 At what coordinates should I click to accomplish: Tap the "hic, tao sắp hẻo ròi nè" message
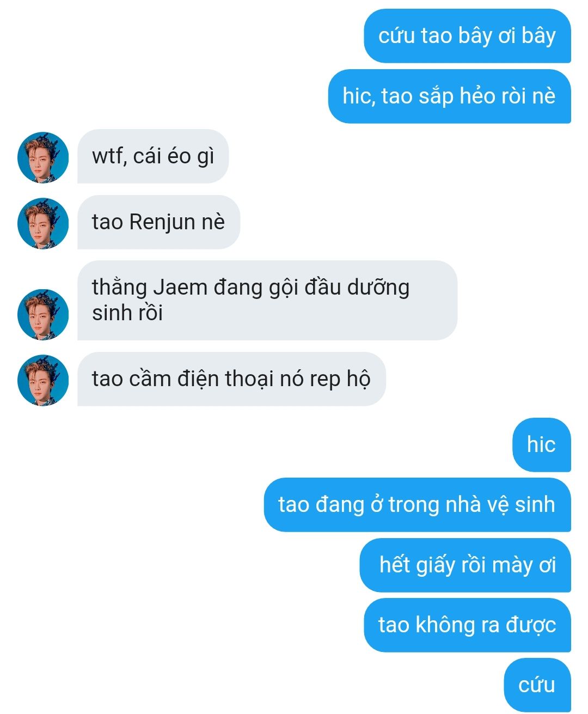[449, 96]
